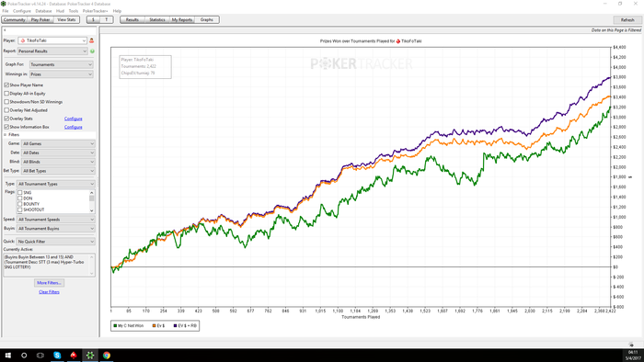The height and width of the screenshot is (362, 644).
Task: Collapse the left sidebar arrow
Action: (5, 30)
